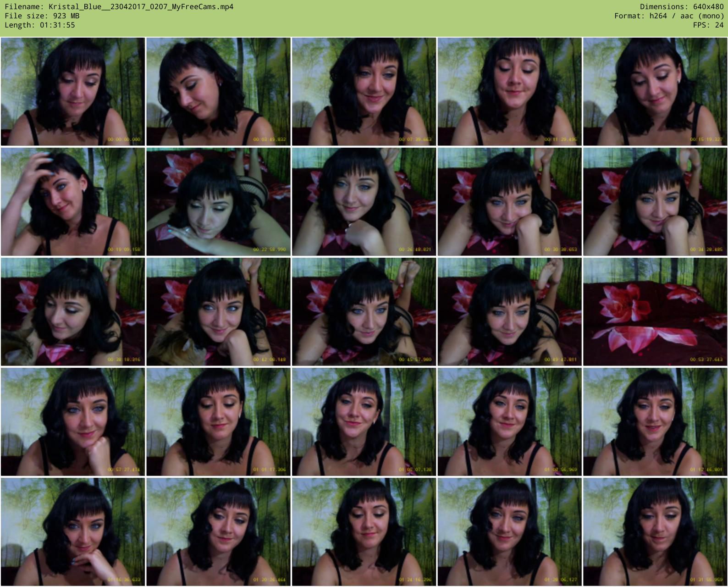Pick the thumbnail stamped 01:05:07
The image size is (728, 587).
click(364, 422)
